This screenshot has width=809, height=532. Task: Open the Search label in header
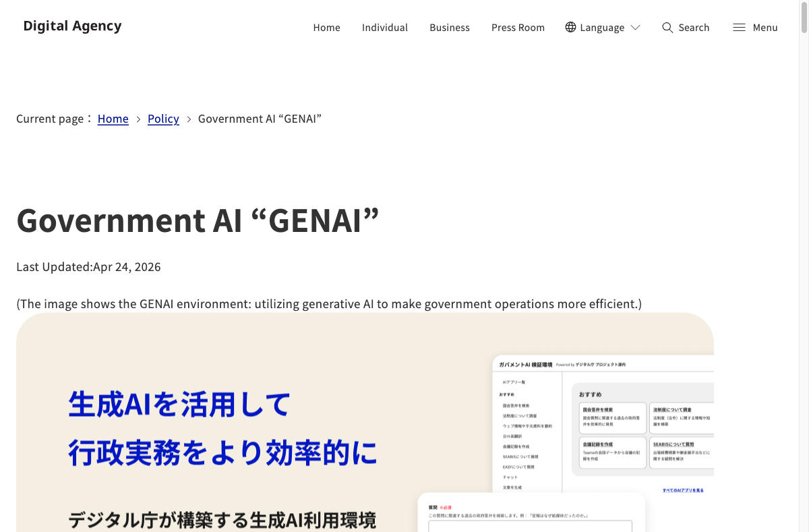coord(694,28)
